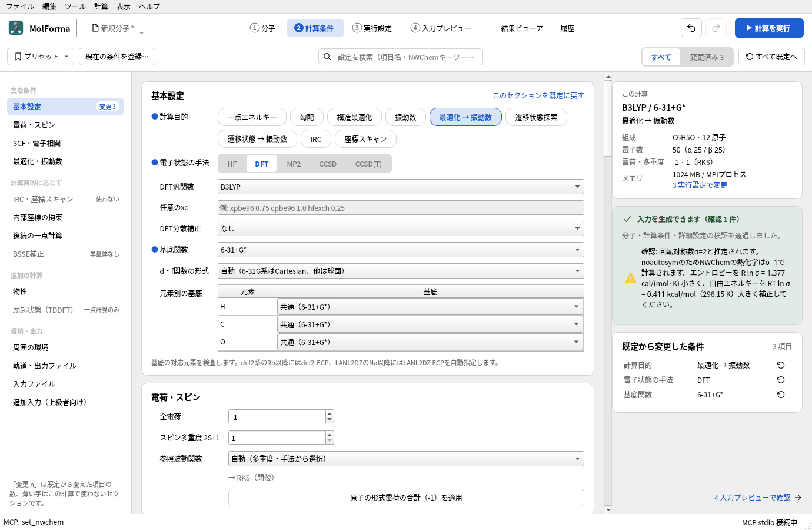812x530 pixels.
Task: Click the settings search field
Action: (401, 57)
